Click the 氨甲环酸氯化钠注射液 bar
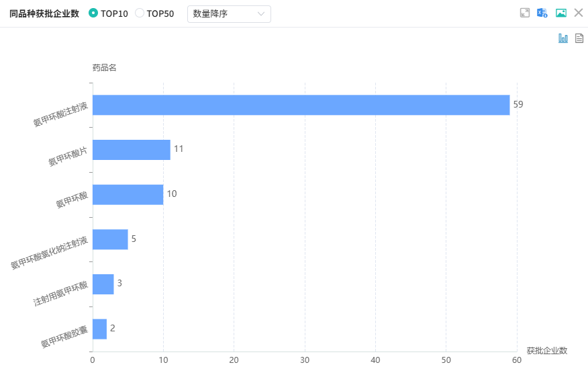This screenshot has width=588, height=371. tap(110, 239)
